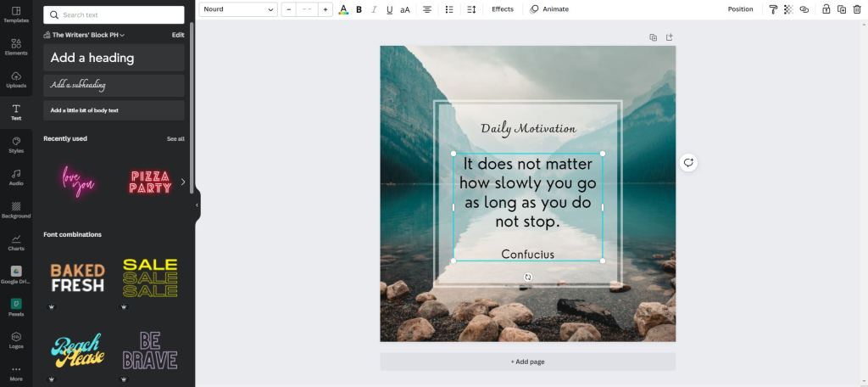
Task: Delete selected element with trash icon
Action: coord(856,9)
